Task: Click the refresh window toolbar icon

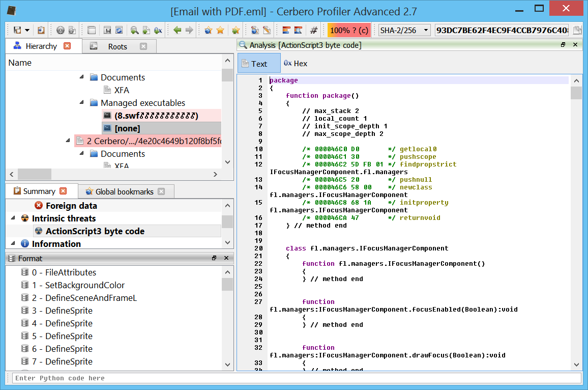Action: click(119, 30)
